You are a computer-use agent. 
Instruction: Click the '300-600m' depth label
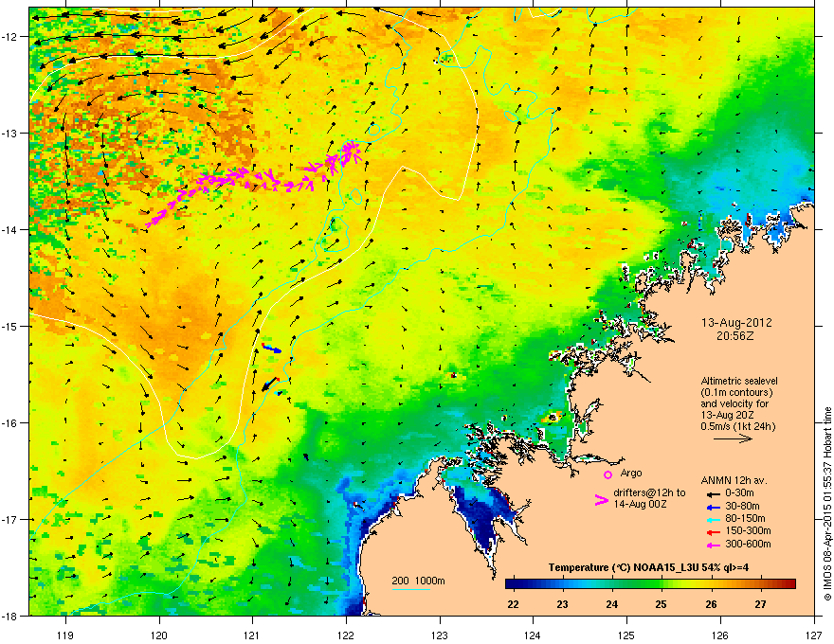748,544
